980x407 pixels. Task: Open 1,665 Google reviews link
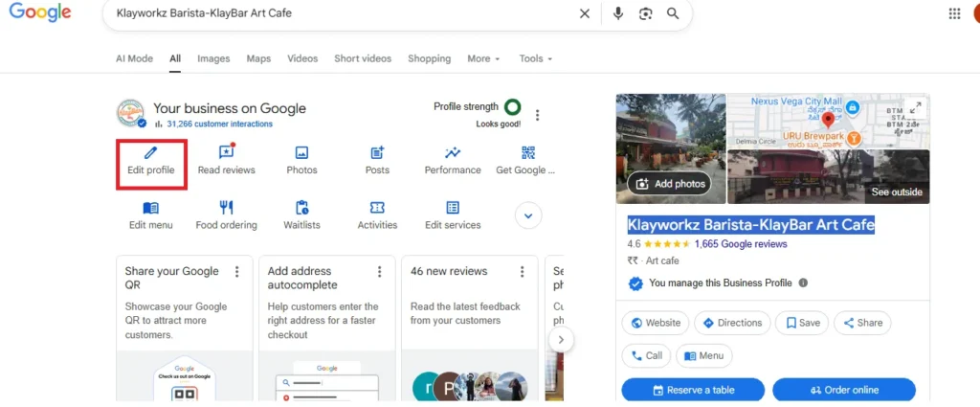coord(741,244)
